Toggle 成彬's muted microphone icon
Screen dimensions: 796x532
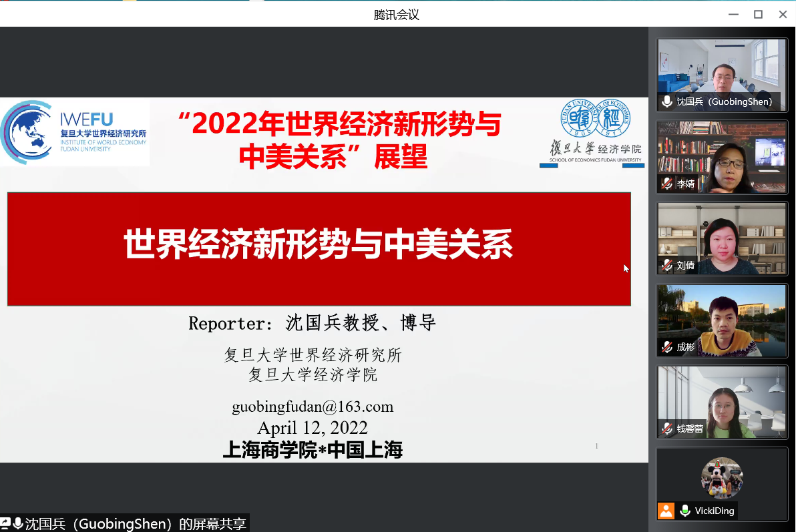click(666, 346)
